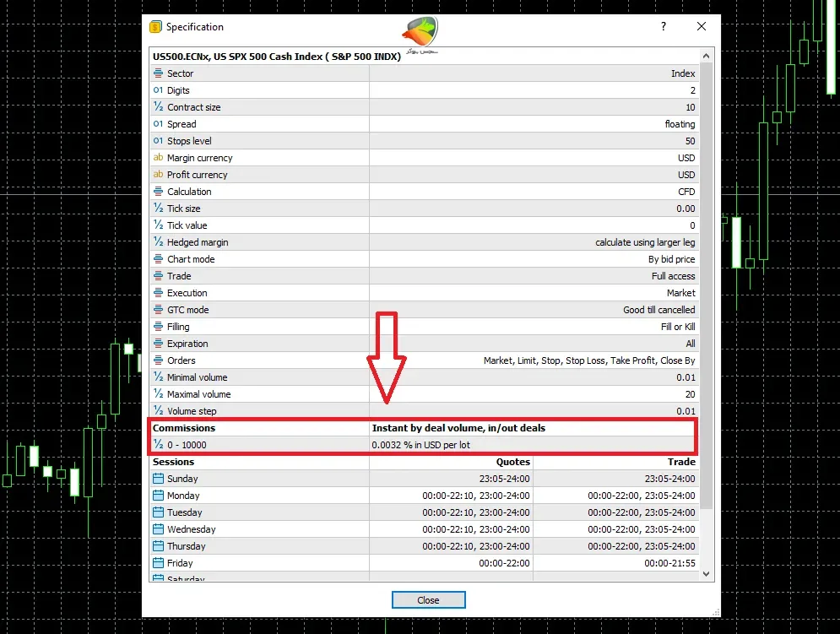This screenshot has height=634, width=840.
Task: Close the Specification window with X
Action: [x=702, y=26]
